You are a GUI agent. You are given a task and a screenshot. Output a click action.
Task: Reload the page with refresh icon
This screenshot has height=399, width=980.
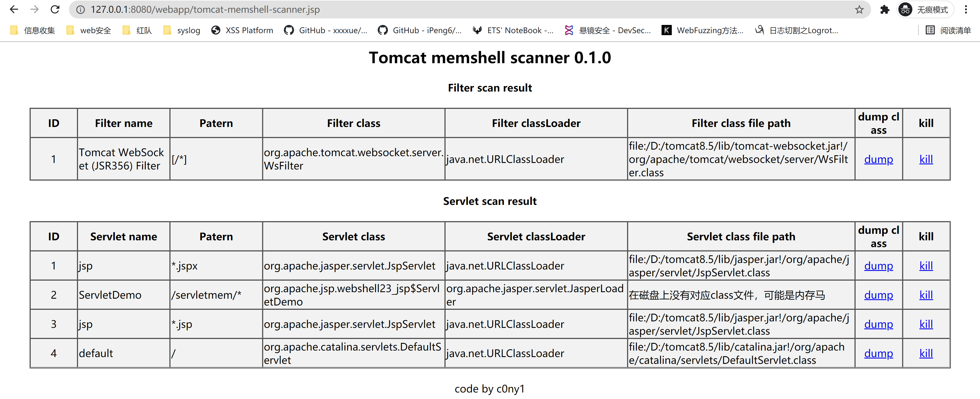pyautogui.click(x=55, y=10)
